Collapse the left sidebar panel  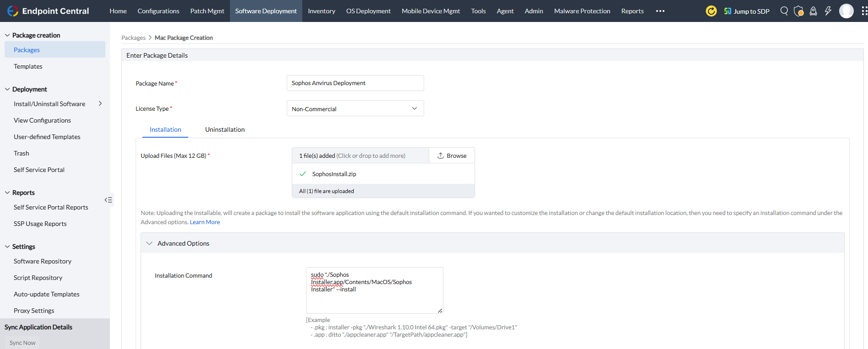pos(109,200)
